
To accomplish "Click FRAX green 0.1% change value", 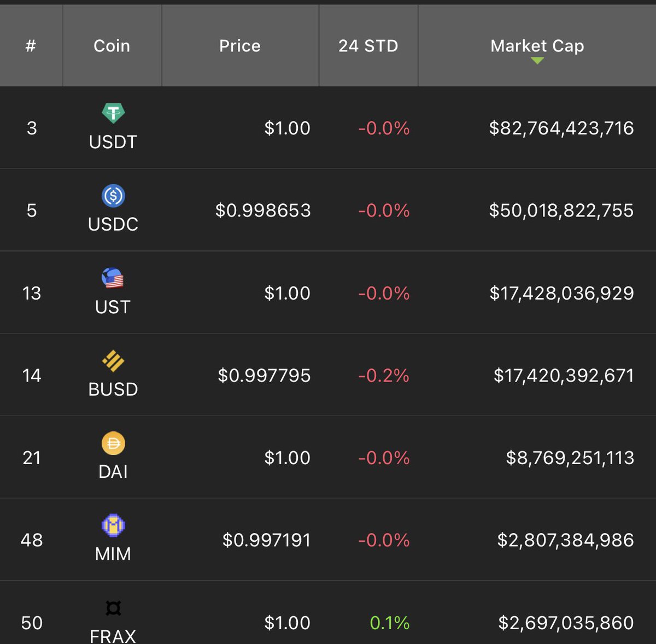I will pyautogui.click(x=390, y=623).
